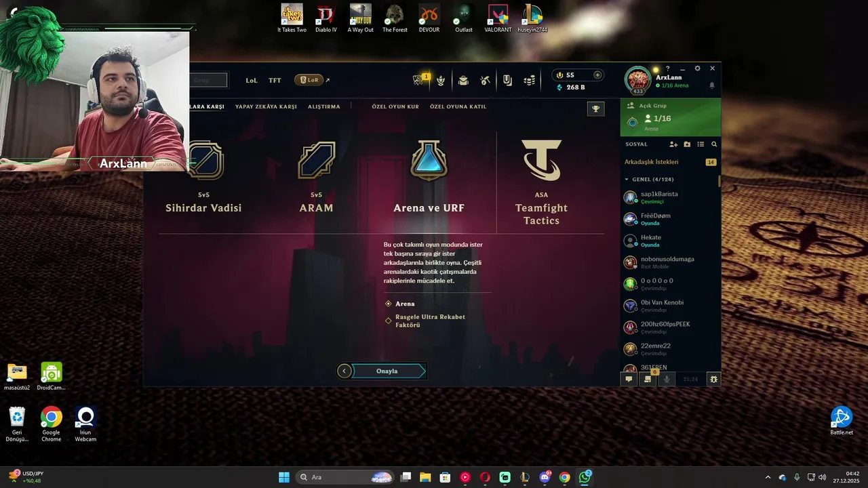Select friend 0bi Van Kenobi
Image resolution: width=868 pixels, height=488 pixels.
[670, 306]
